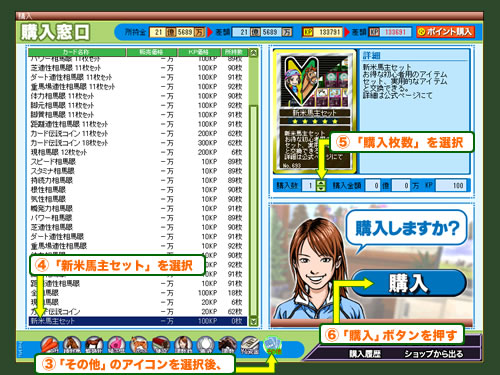Select the white round item category icon
This screenshot has width=500, height=375.
pyautogui.click(x=206, y=345)
